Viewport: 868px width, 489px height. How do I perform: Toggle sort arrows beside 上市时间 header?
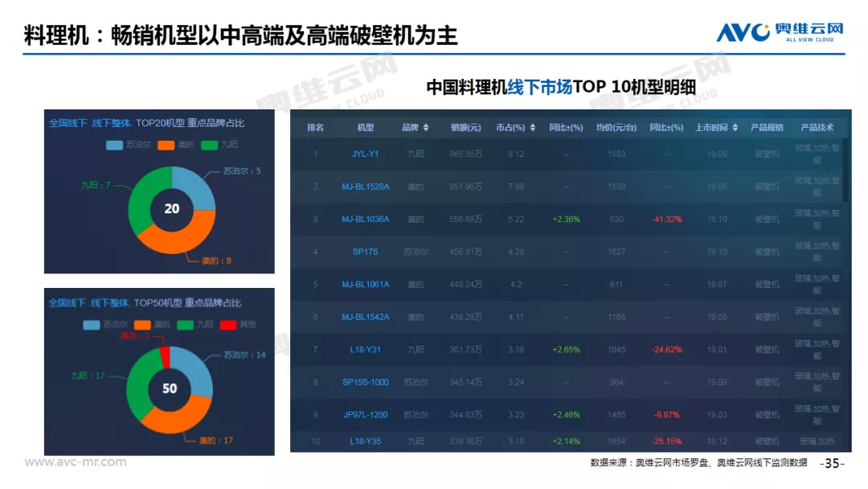[735, 127]
